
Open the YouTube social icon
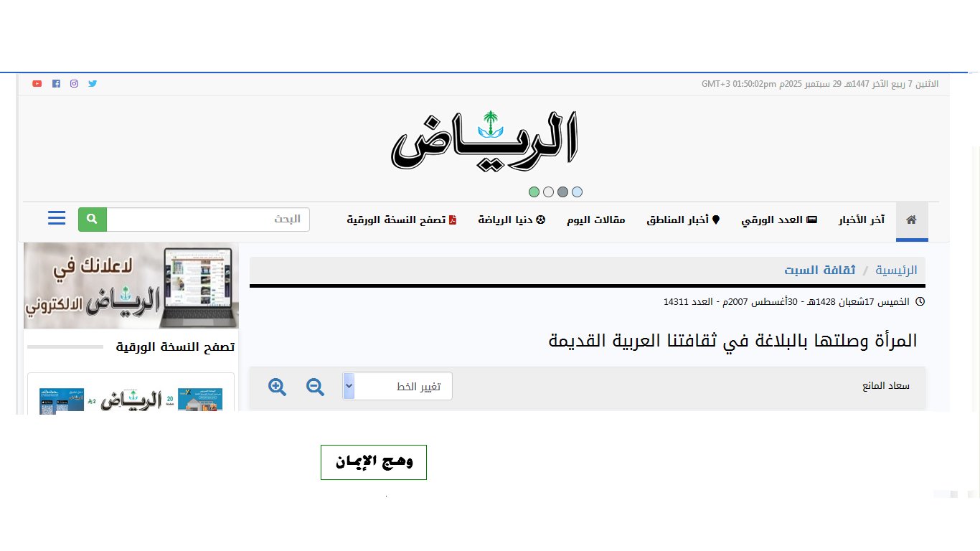click(37, 84)
